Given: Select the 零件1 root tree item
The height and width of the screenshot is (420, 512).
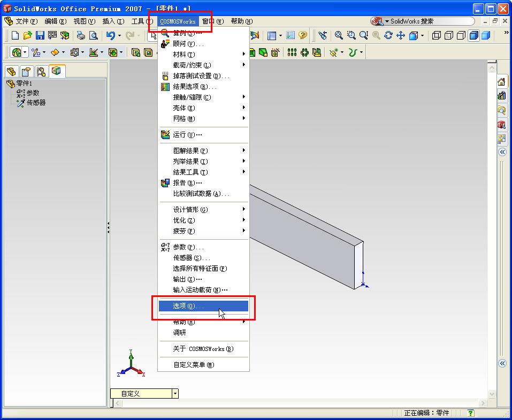Looking at the screenshot, I should point(20,83).
